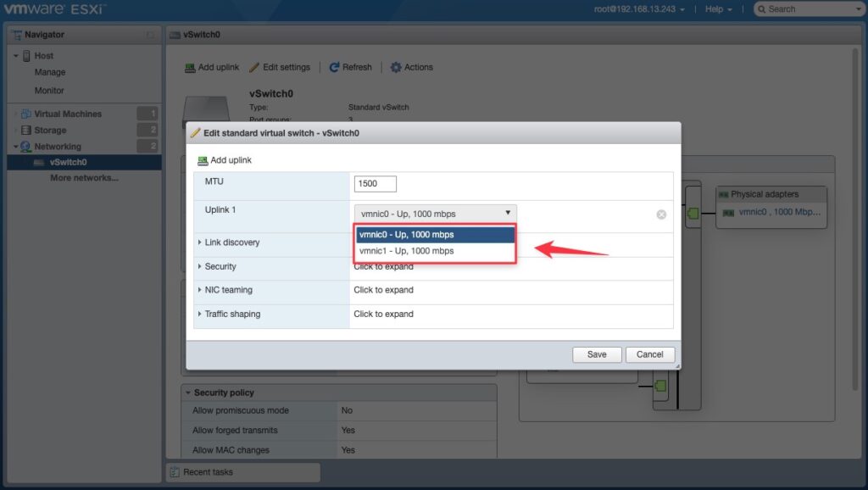
Task: Collapse the Host tree node
Action: 16,56
